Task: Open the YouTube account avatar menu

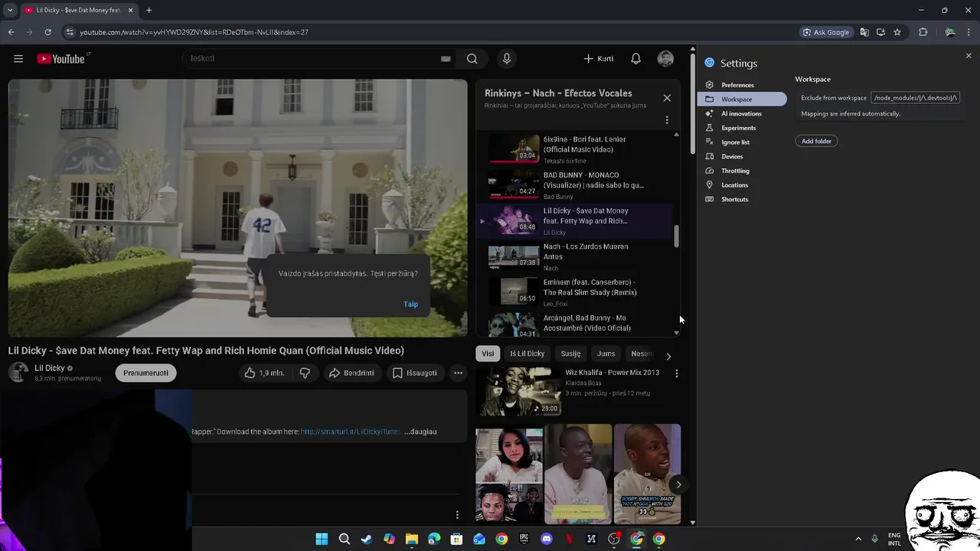Action: click(x=665, y=59)
